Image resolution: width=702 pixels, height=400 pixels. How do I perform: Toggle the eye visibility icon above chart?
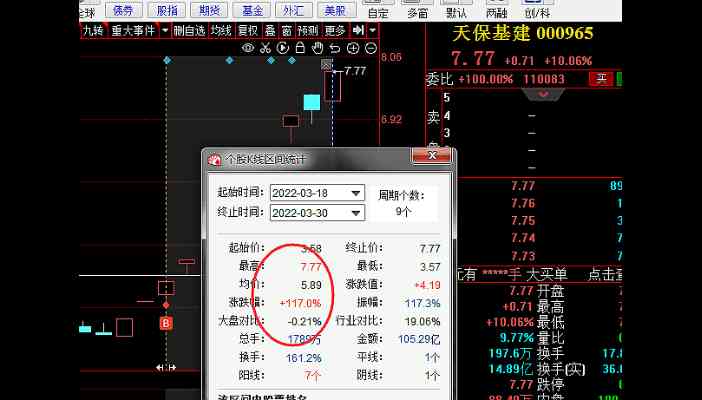pos(248,48)
